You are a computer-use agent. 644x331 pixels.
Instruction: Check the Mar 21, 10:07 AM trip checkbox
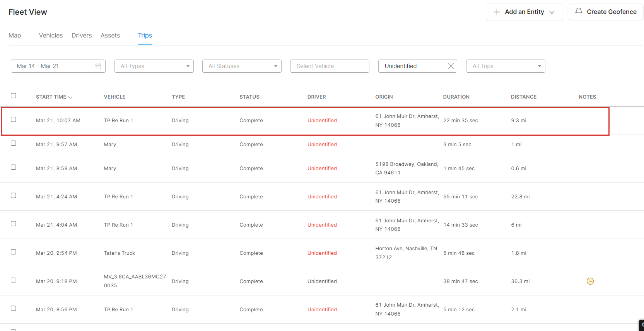click(14, 119)
